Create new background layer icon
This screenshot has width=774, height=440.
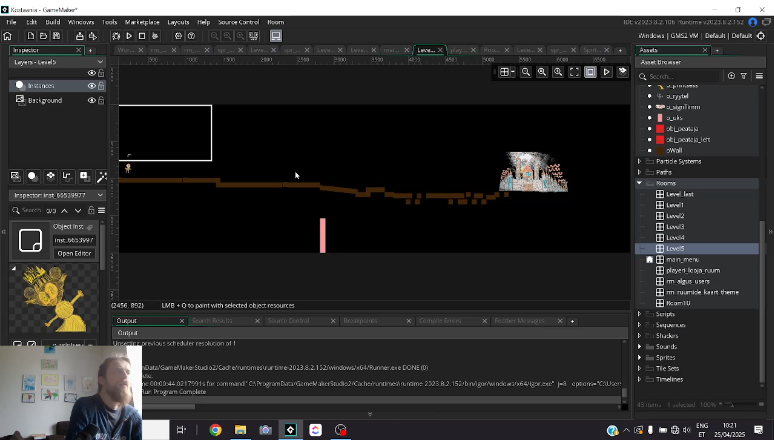tap(15, 176)
